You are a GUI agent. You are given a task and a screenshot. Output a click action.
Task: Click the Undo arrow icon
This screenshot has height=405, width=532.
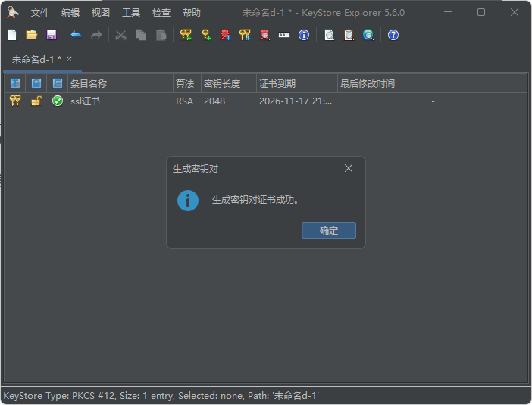pyautogui.click(x=76, y=35)
